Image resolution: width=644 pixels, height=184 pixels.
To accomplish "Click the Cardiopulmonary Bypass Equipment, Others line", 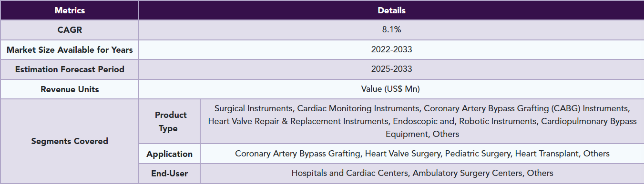I will point(422,134).
